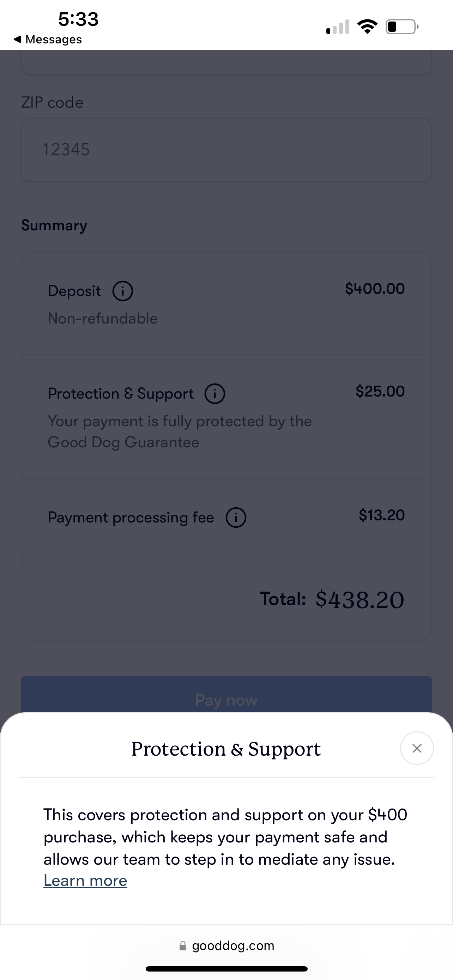Tap the 5:33 clock in status bar
The width and height of the screenshot is (453, 980).
(x=78, y=19)
